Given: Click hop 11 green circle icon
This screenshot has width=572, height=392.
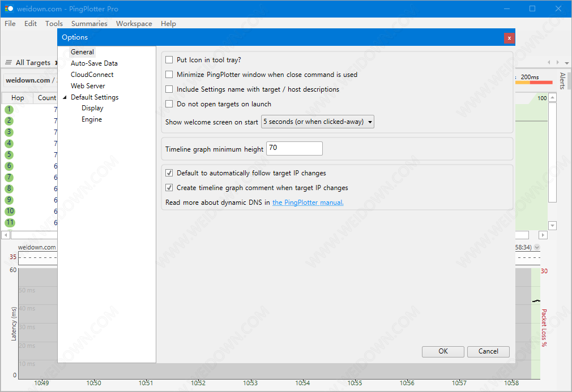Looking at the screenshot, I should pyautogui.click(x=10, y=223).
